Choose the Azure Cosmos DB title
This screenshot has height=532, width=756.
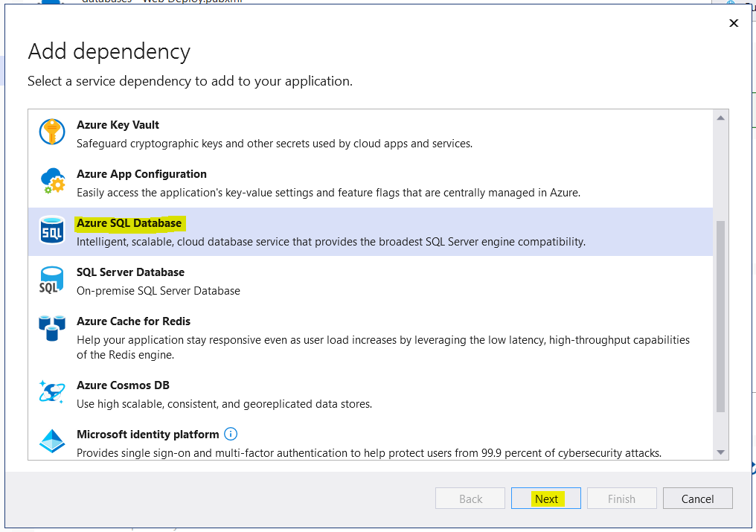coord(123,385)
